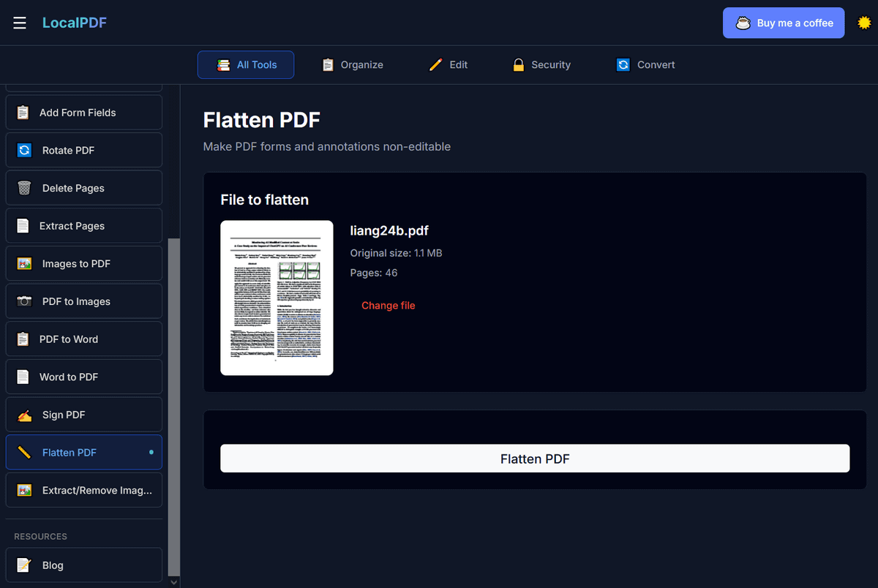
Task: Switch to the Edit tab
Action: tap(449, 64)
